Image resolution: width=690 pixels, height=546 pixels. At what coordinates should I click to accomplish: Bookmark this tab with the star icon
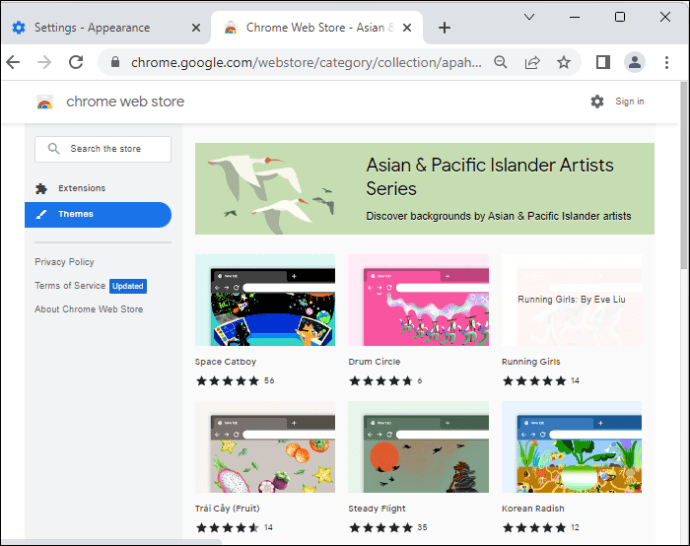564,62
